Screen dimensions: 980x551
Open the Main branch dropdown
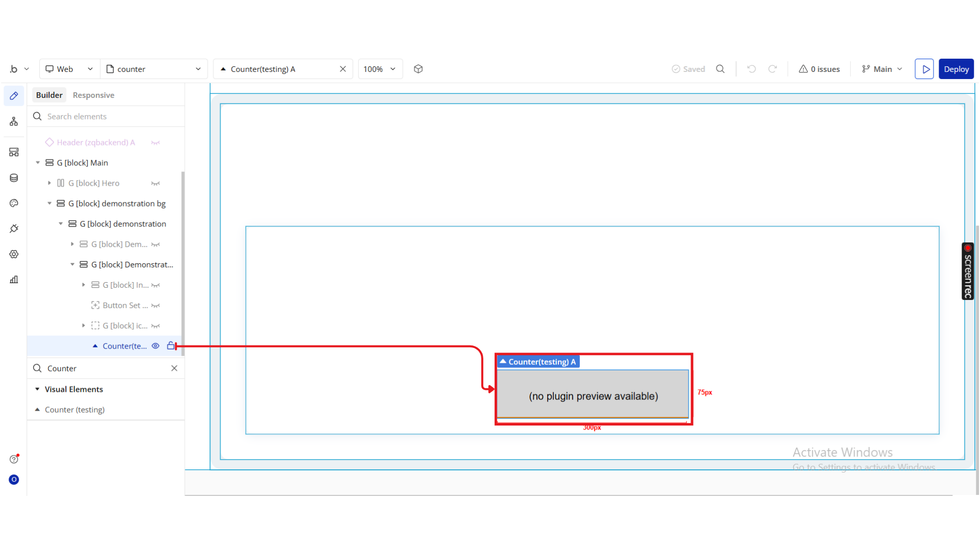coord(882,69)
